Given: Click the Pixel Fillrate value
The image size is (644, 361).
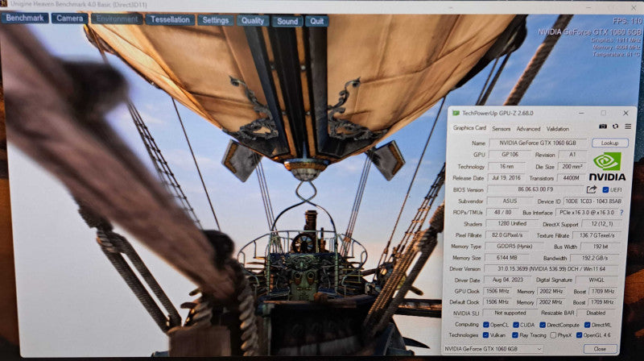Looking at the screenshot, I should tap(507, 235).
